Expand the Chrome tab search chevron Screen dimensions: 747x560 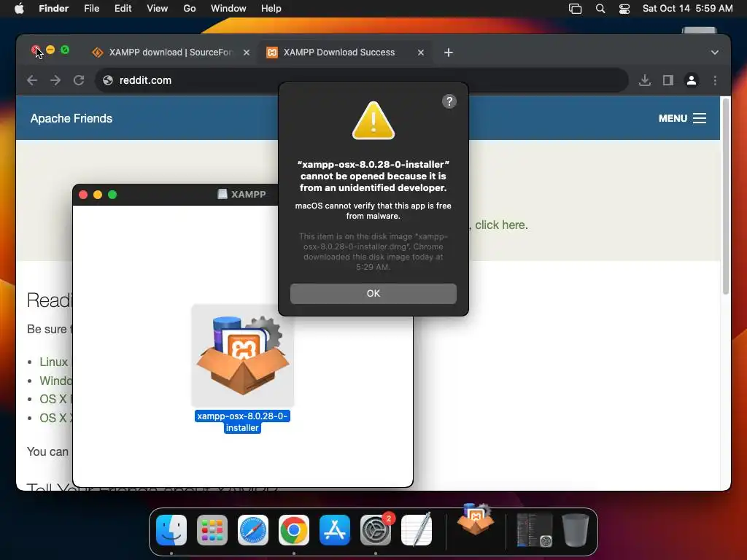[x=715, y=52]
